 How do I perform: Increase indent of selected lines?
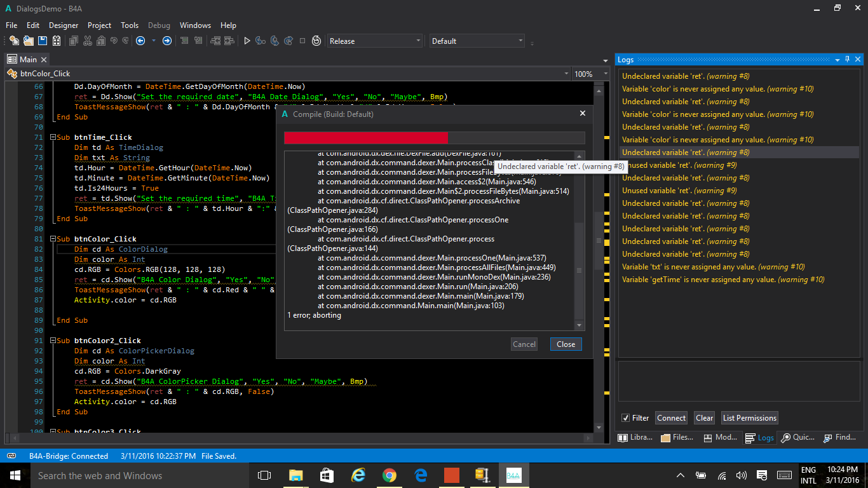pos(229,41)
